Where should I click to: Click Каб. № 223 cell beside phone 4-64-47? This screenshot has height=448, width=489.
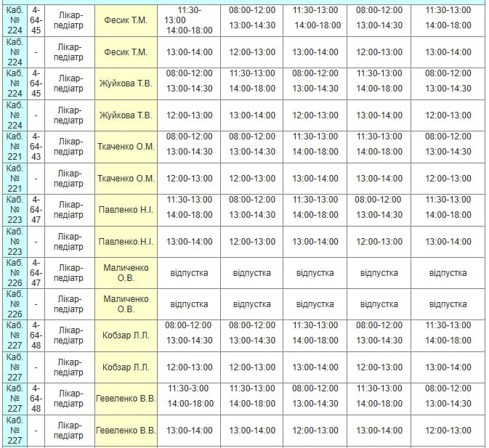[x=15, y=209]
